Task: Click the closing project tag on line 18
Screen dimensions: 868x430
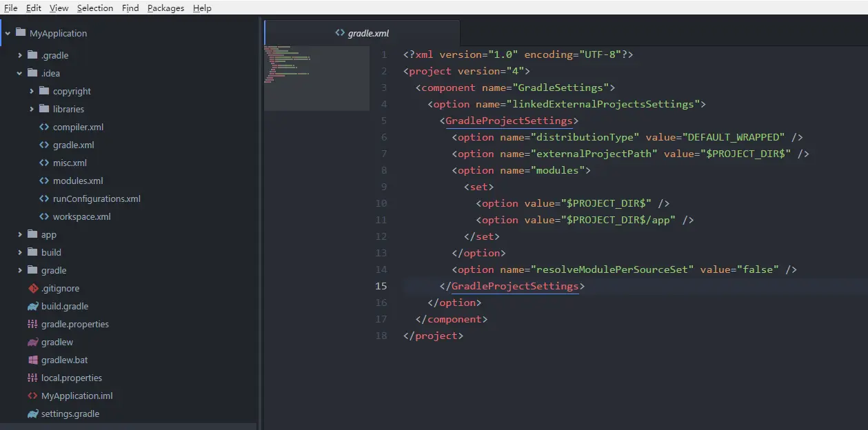Action: click(433, 336)
